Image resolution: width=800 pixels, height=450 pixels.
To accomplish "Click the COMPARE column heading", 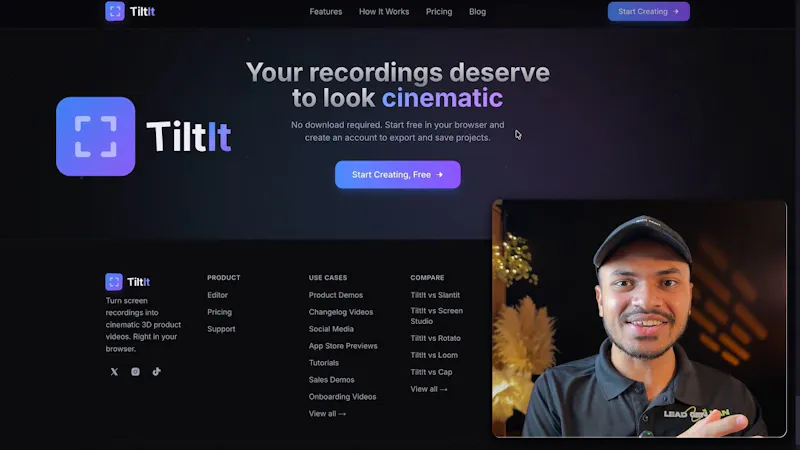I will [427, 278].
